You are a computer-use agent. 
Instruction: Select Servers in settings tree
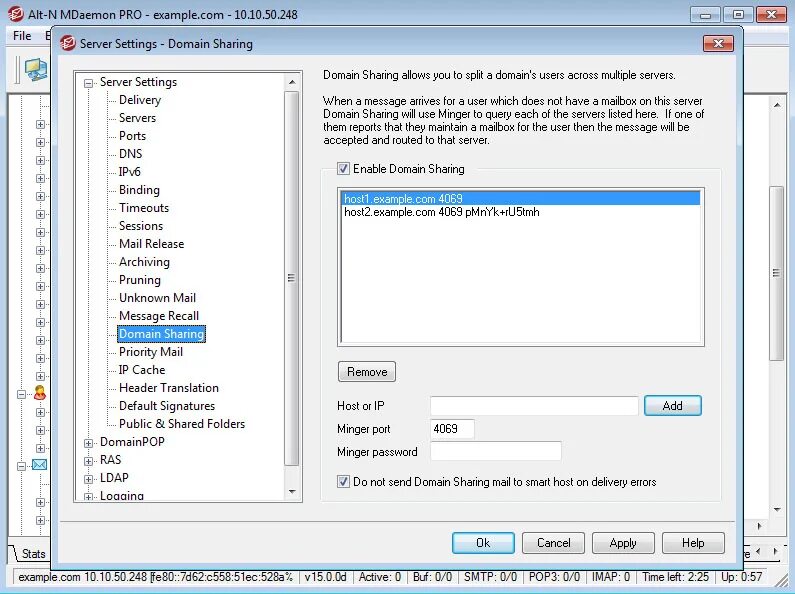pyautogui.click(x=137, y=118)
